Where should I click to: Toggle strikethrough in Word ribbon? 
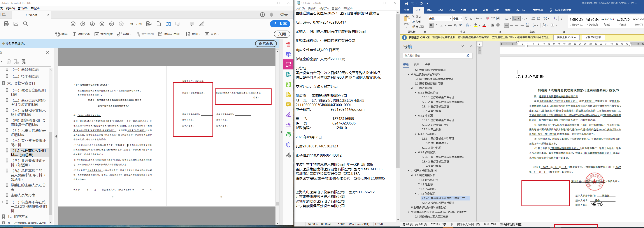(450, 25)
